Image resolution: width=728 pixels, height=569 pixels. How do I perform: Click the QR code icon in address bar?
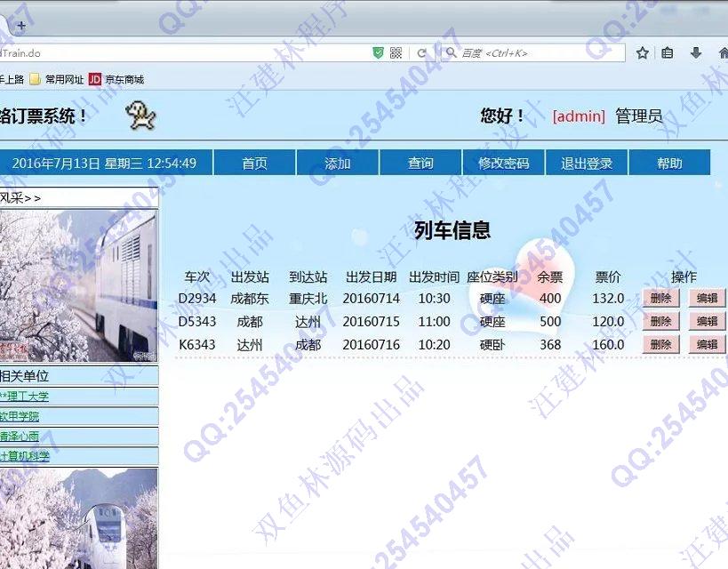(396, 53)
